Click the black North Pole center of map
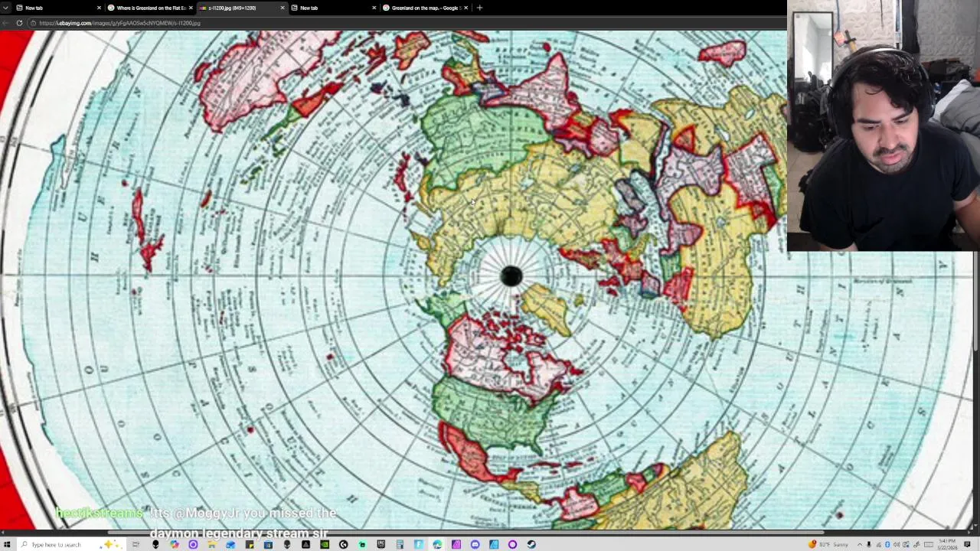Image resolution: width=980 pixels, height=551 pixels. point(511,276)
